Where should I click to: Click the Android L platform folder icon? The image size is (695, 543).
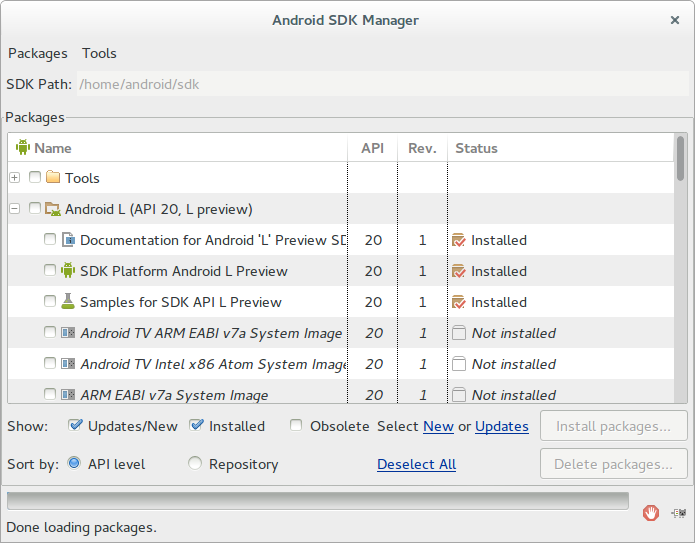[x=53, y=209]
